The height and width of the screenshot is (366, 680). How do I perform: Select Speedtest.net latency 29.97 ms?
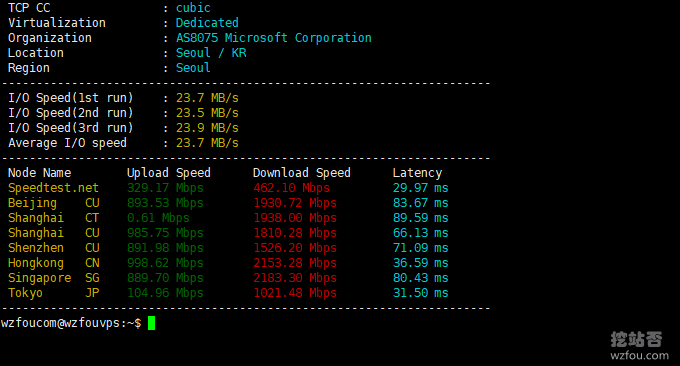421,188
